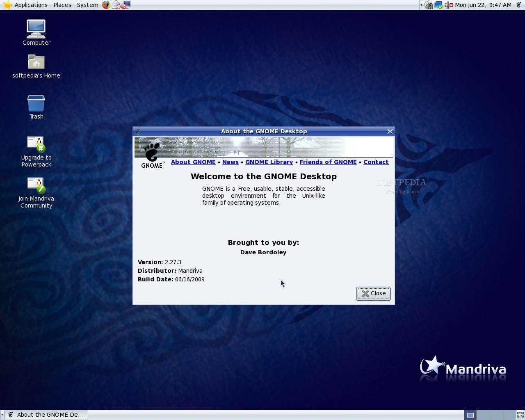Click the network monitor tray icon

[438, 5]
